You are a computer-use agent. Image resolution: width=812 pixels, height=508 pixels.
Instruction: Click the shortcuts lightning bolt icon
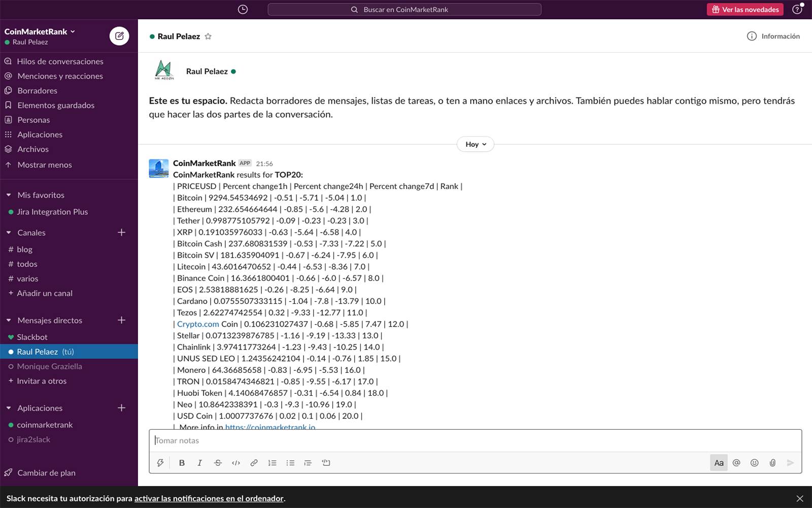[x=160, y=463]
